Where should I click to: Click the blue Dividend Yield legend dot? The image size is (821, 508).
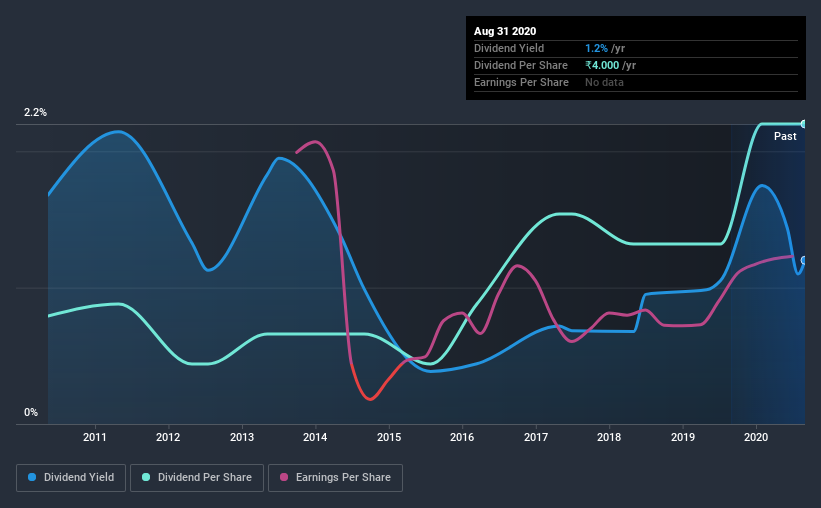32,477
